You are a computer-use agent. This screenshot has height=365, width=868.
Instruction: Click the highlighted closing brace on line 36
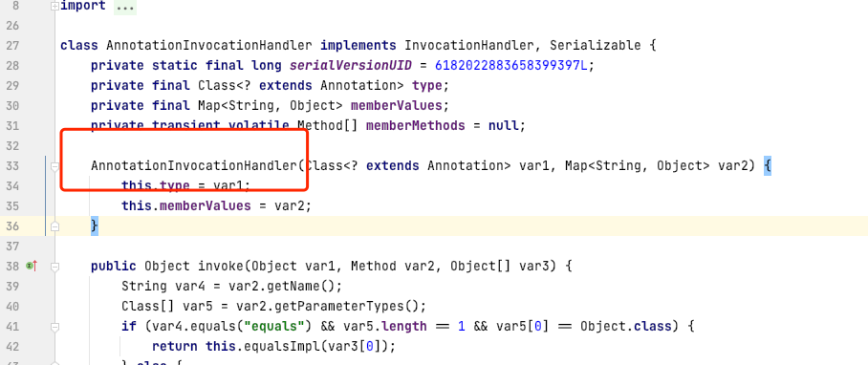click(95, 225)
